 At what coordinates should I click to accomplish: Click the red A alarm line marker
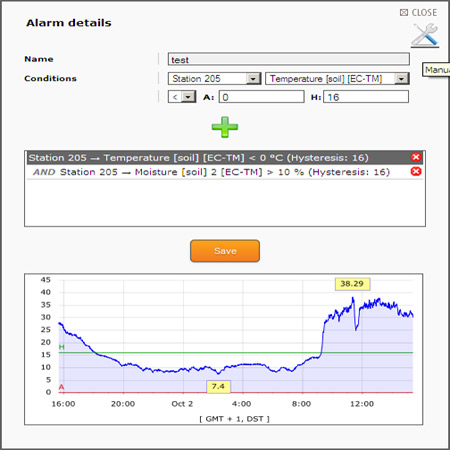click(61, 387)
